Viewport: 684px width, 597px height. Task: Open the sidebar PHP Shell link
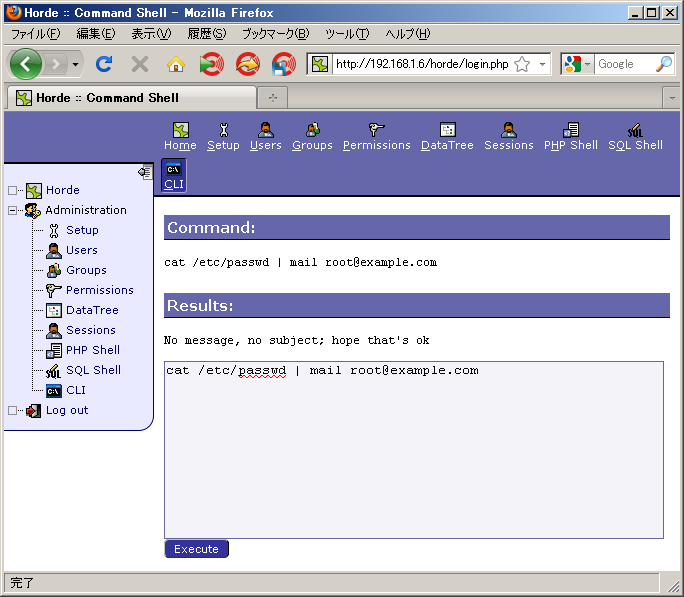(93, 351)
